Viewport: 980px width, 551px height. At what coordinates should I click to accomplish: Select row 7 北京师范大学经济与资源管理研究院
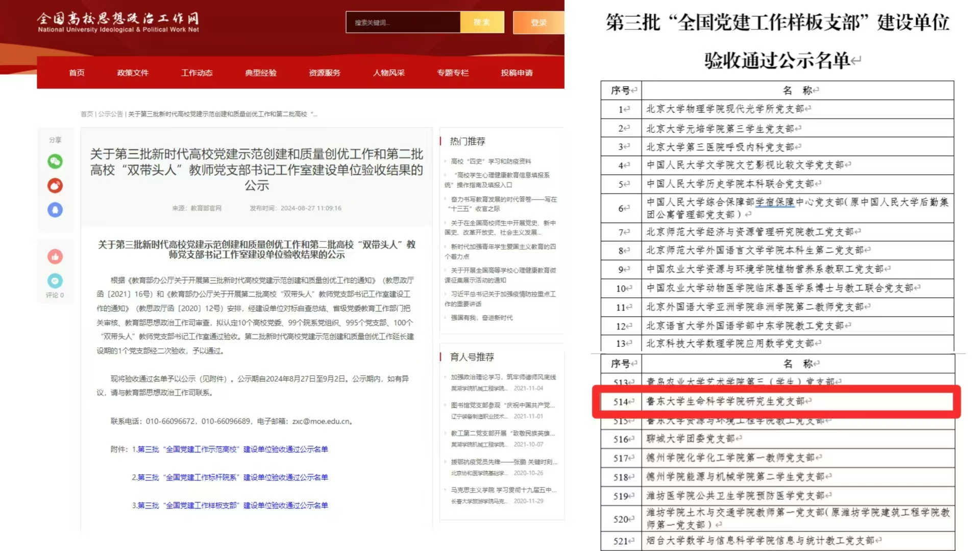click(777, 232)
